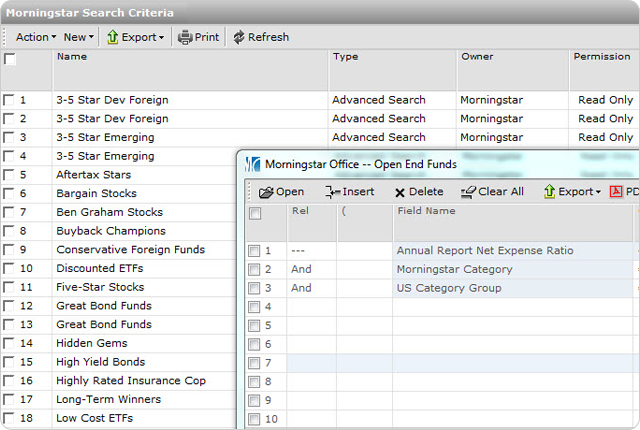Viewport: 640px width, 430px height.
Task: Click the Type column header
Action: click(392, 70)
